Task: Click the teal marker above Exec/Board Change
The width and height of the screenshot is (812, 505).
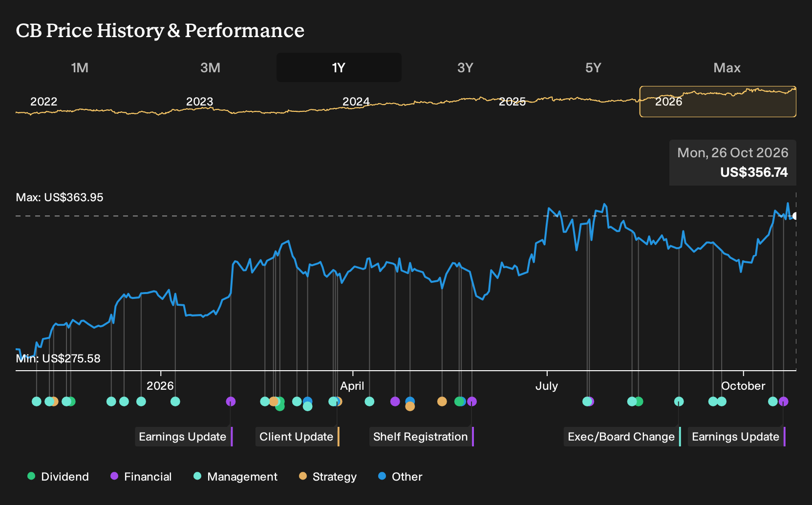Action: coord(679,401)
